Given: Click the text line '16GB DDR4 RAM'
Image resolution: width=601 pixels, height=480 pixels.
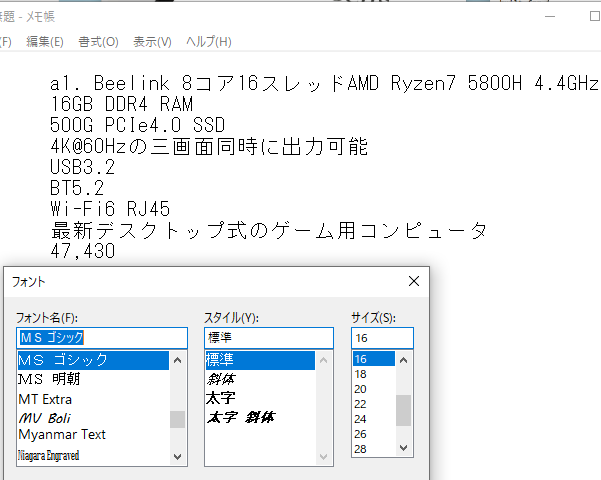Looking at the screenshot, I should click(122, 104).
